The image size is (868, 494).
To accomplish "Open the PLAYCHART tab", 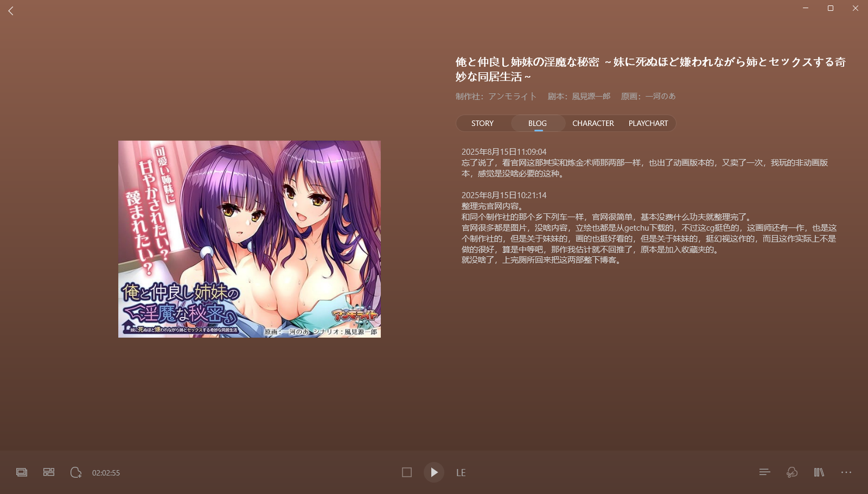I will pos(648,123).
